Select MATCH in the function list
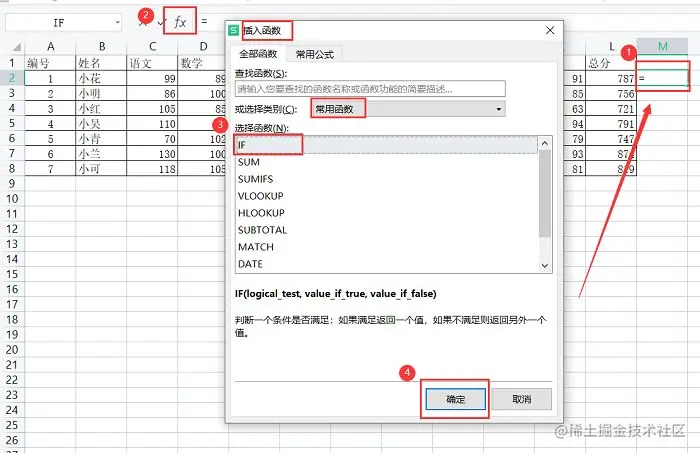Screen dimensions: 700x453 (387, 247)
